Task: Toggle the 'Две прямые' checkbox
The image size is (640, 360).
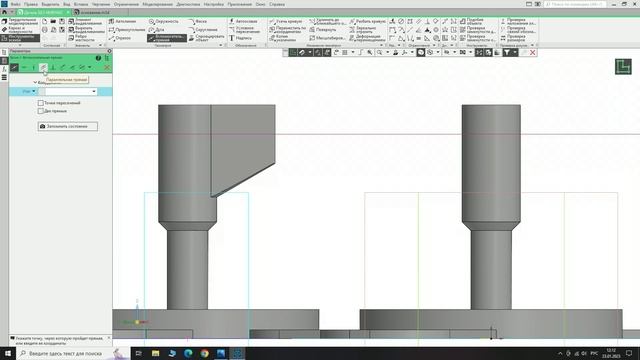Action: coord(41,111)
